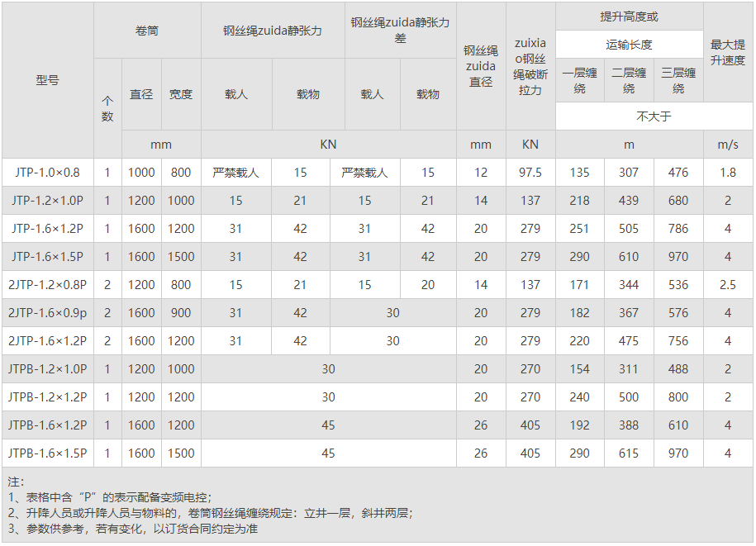Select the 2JTP-1.6×0.9p model cell
756x546 pixels.
[47, 313]
